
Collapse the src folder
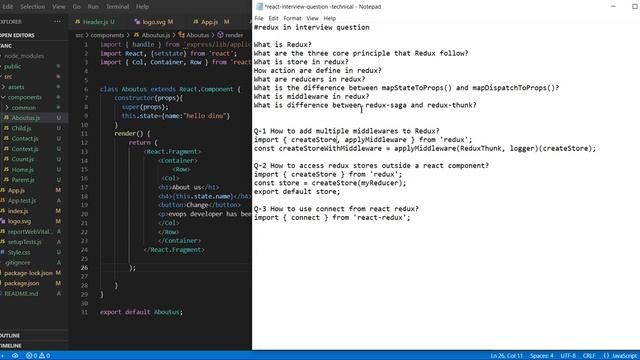pos(8,76)
